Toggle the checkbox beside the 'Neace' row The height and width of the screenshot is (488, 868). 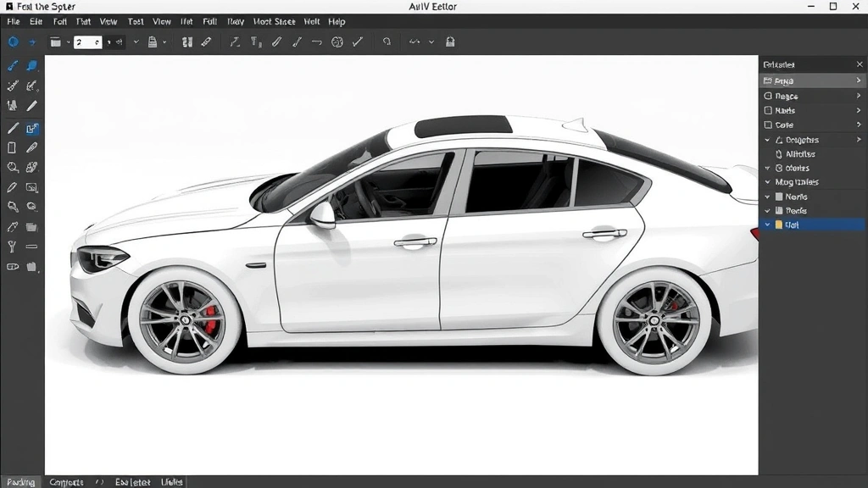768,97
